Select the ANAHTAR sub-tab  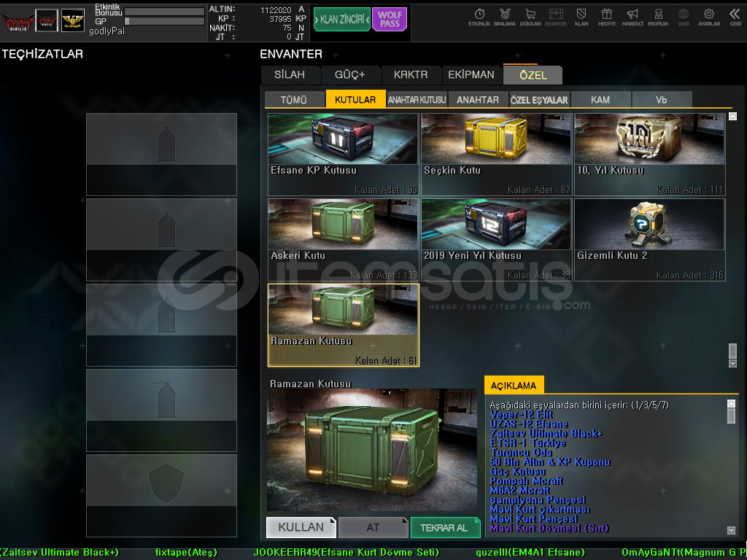click(478, 99)
